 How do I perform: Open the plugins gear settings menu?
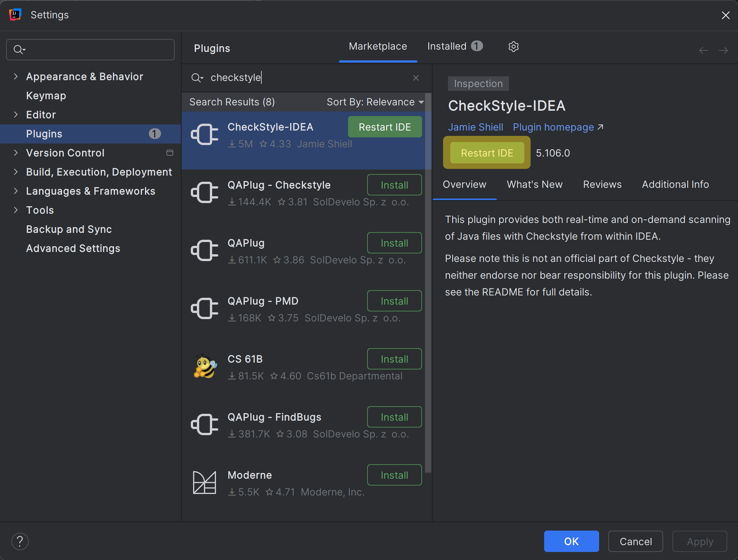(x=513, y=47)
